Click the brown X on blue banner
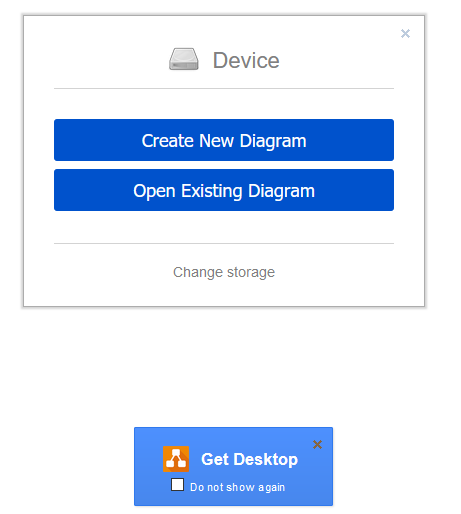This screenshot has width=461, height=514. coord(317,444)
